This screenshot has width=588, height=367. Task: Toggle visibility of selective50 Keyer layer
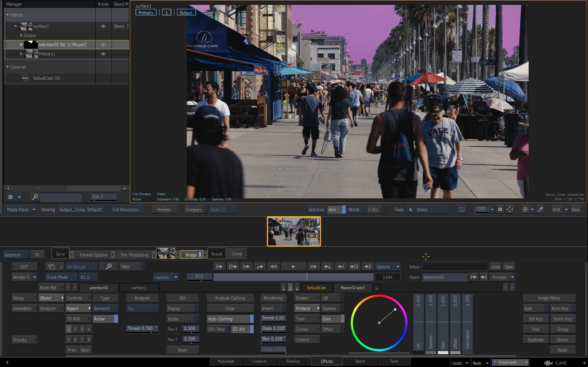click(x=103, y=45)
